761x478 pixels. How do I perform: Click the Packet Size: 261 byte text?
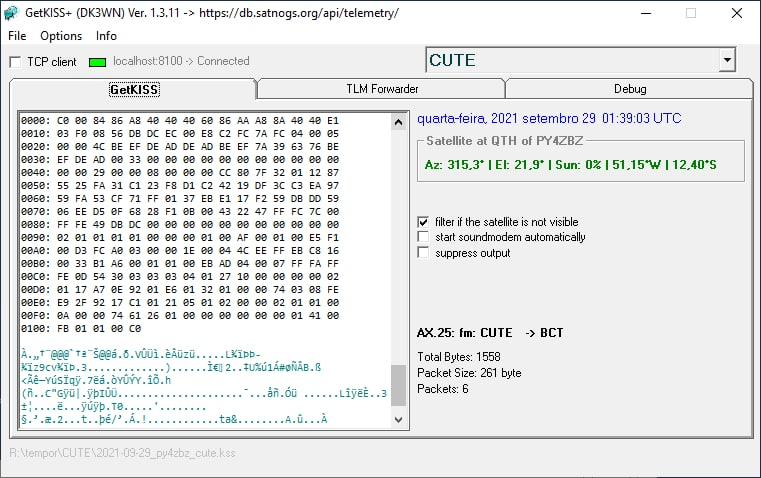click(x=469, y=373)
